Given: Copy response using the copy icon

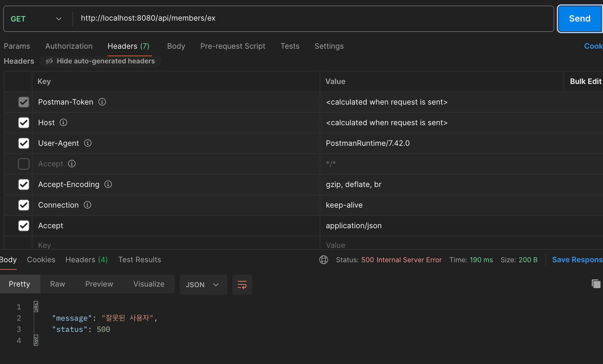Looking at the screenshot, I should 596,284.
